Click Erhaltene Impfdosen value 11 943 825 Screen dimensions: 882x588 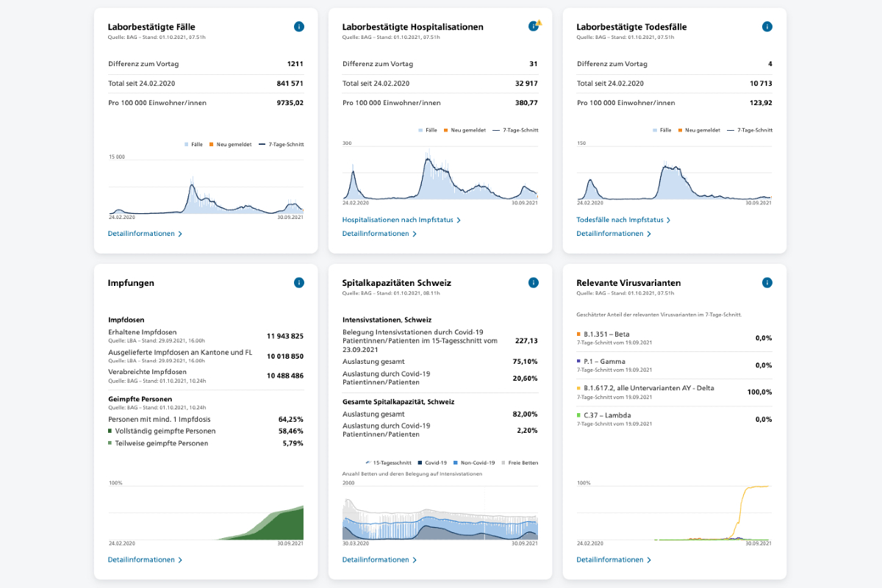[285, 336]
